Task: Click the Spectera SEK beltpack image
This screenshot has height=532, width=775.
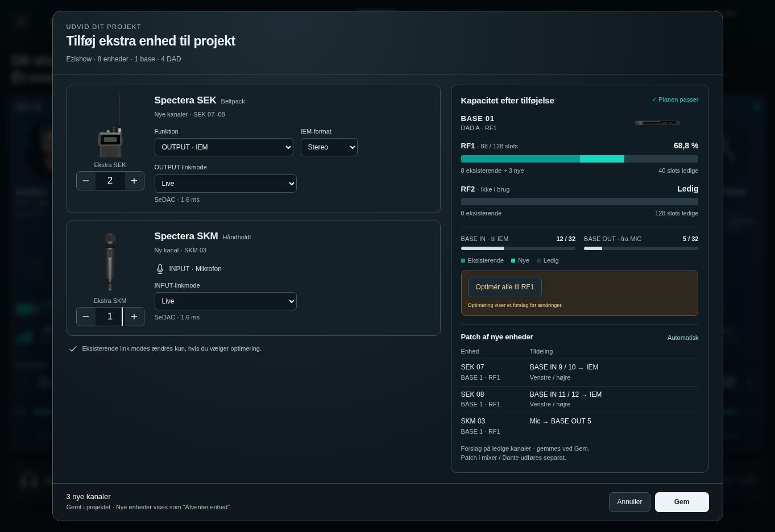Action: click(110, 127)
